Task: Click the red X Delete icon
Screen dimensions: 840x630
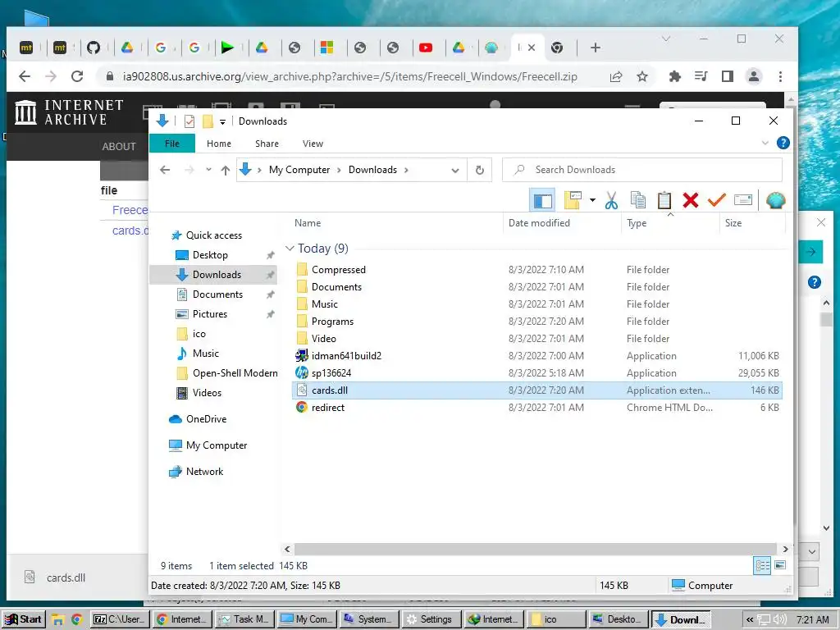Action: pyautogui.click(x=691, y=200)
